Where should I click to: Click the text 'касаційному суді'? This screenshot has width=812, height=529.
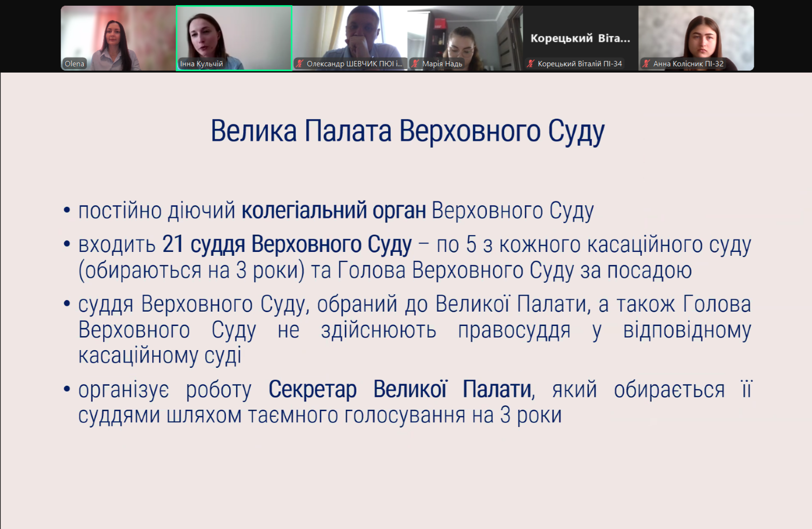pyautogui.click(x=160, y=356)
